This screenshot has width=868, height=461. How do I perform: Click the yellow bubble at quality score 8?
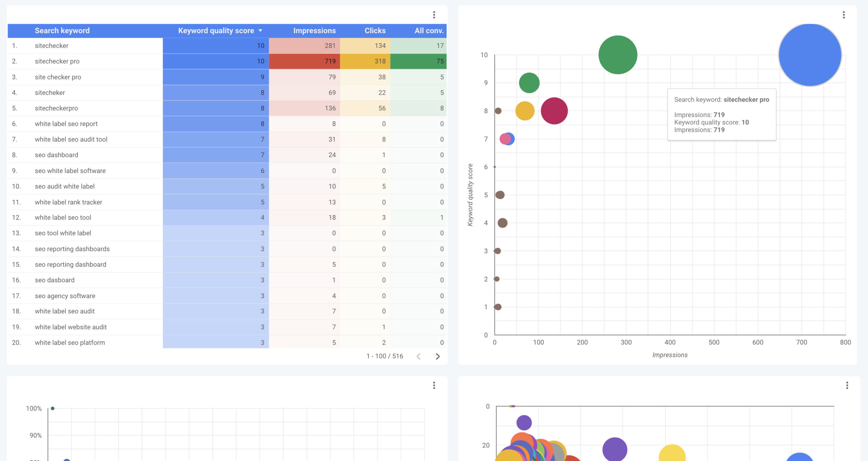tap(525, 111)
